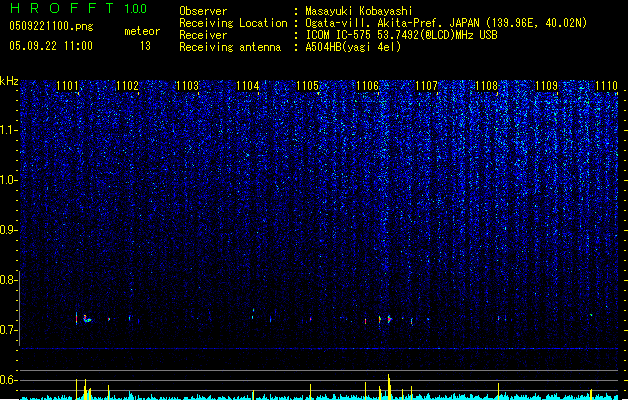The width and height of the screenshot is (629, 400).
Task: Click the antenna value A504HB(yagi 4el)
Action: (353, 47)
